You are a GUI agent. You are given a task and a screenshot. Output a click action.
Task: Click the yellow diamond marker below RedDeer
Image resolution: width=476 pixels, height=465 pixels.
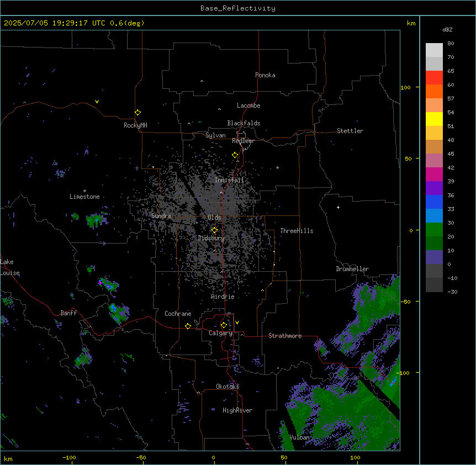pyautogui.click(x=235, y=155)
